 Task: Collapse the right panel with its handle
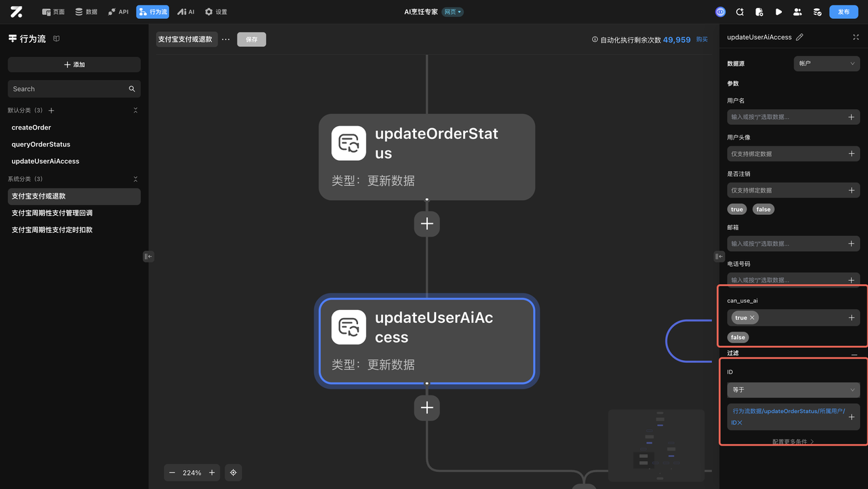(x=719, y=256)
